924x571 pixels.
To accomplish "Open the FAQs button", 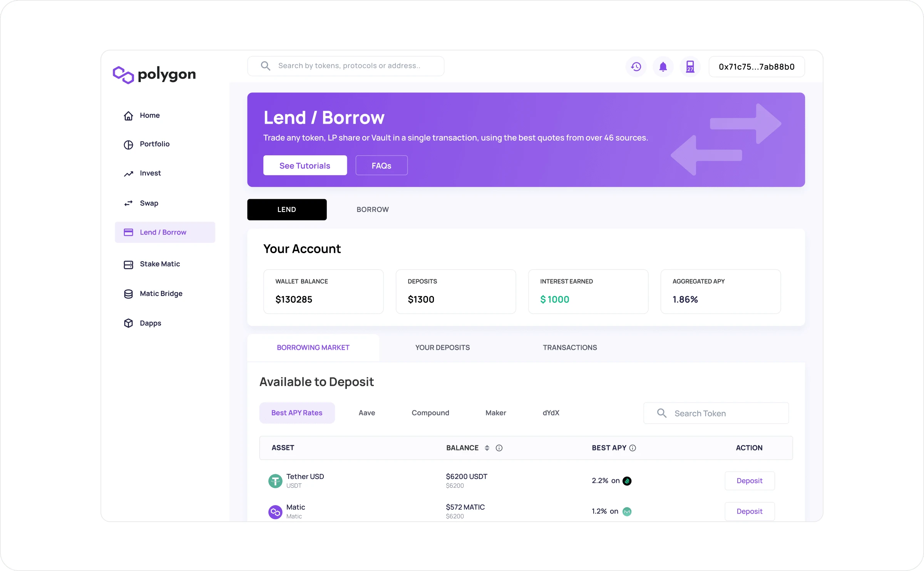I will [382, 165].
